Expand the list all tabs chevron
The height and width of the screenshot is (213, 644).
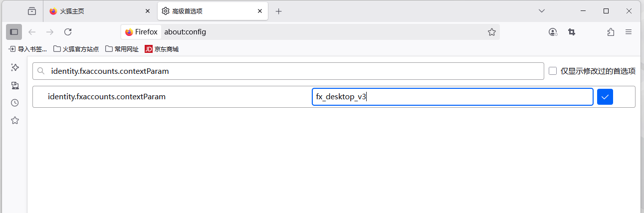point(542,11)
